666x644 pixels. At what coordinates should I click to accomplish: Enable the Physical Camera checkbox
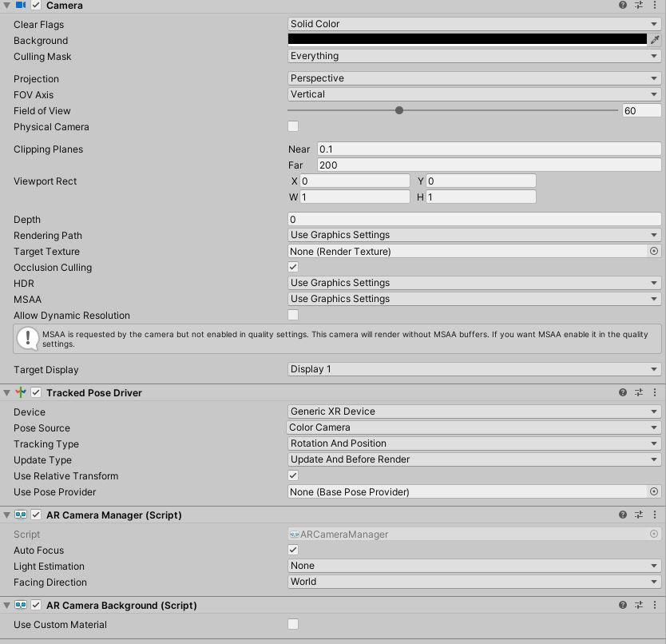coord(292,126)
